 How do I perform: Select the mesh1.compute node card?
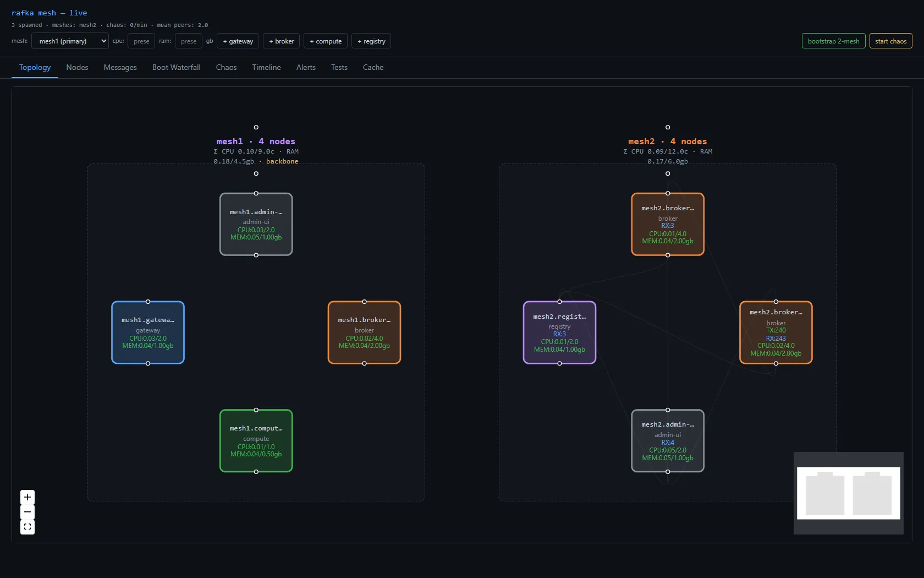pos(256,440)
